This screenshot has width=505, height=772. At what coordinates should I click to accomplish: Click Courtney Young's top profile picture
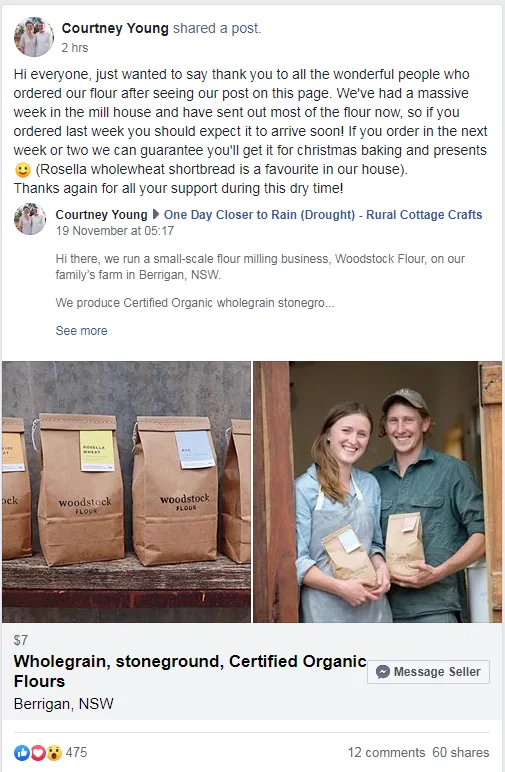tap(34, 37)
